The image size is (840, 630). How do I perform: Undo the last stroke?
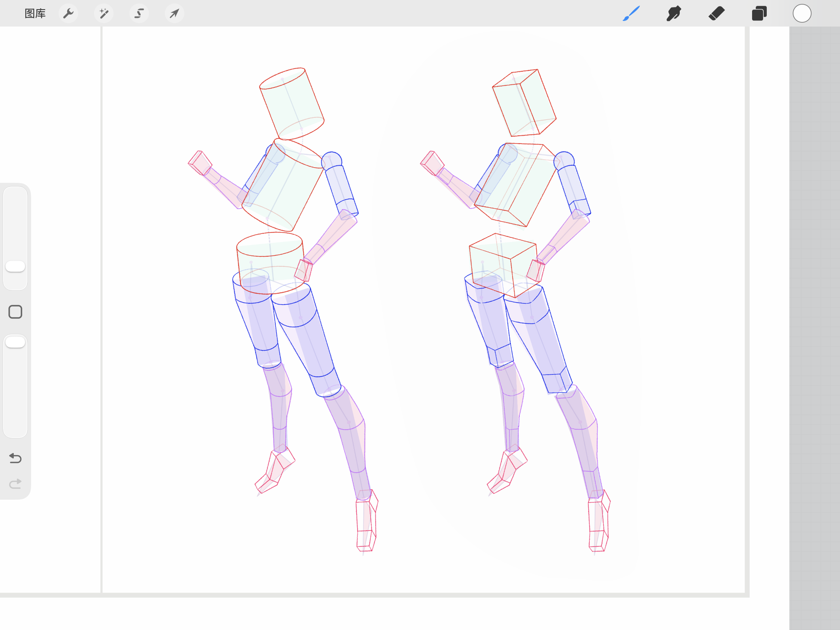pyautogui.click(x=15, y=458)
